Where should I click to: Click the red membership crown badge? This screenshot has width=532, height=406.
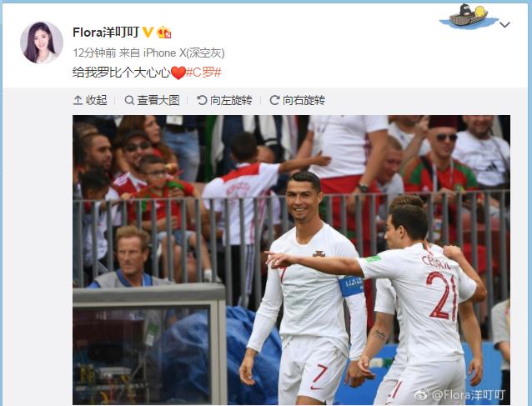click(164, 33)
